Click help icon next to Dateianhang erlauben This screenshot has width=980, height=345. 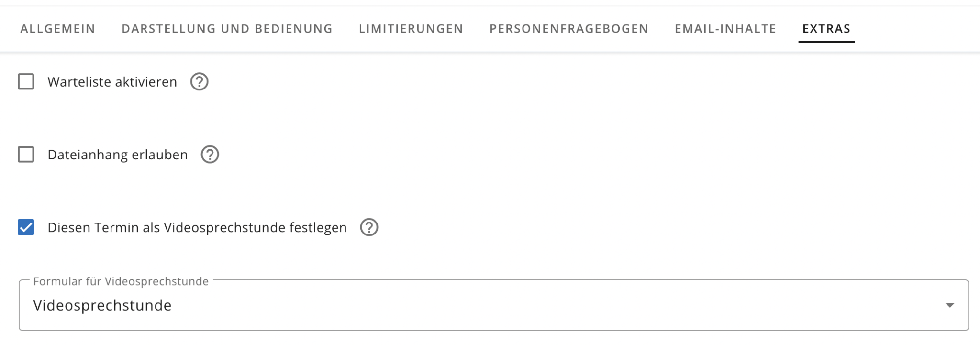click(210, 155)
